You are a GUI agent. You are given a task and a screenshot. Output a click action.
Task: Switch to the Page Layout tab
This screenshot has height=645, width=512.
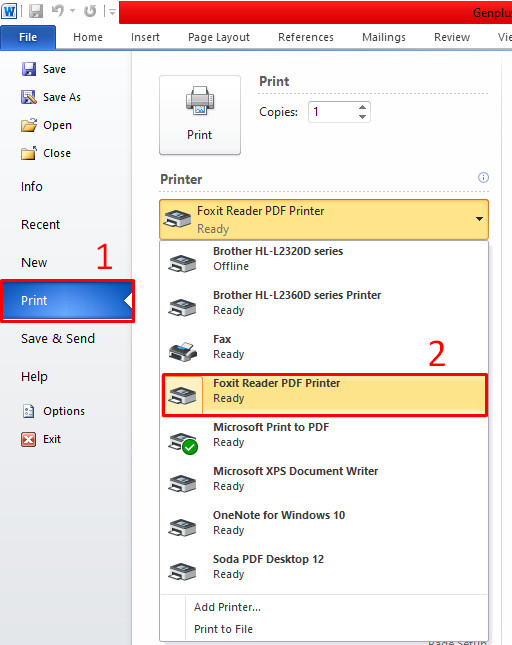pos(219,37)
